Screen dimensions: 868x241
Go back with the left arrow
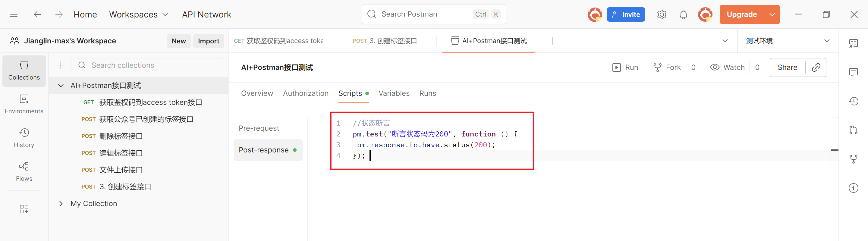37,14
